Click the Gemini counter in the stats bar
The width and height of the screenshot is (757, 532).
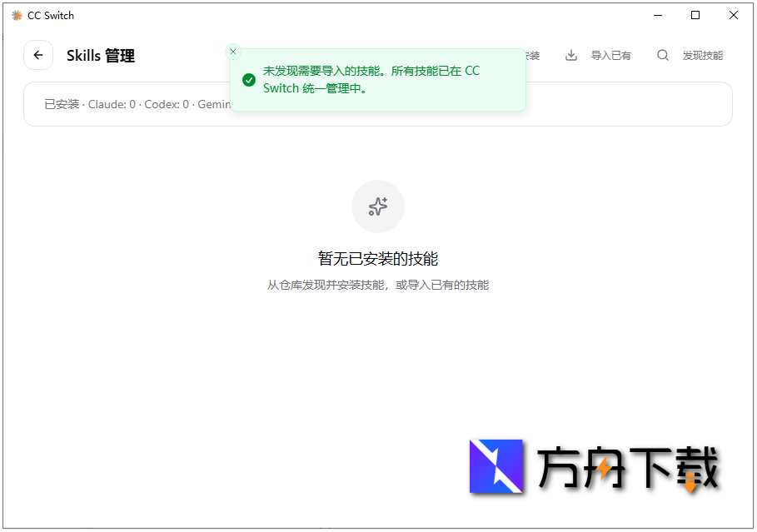[217, 104]
